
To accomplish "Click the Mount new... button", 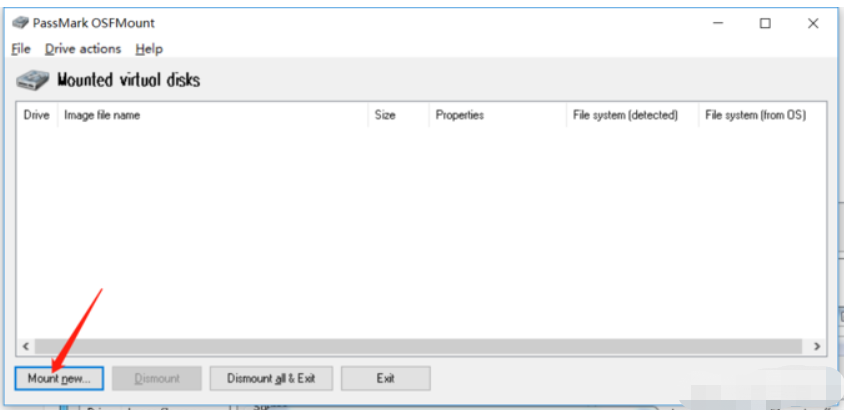I will point(59,378).
